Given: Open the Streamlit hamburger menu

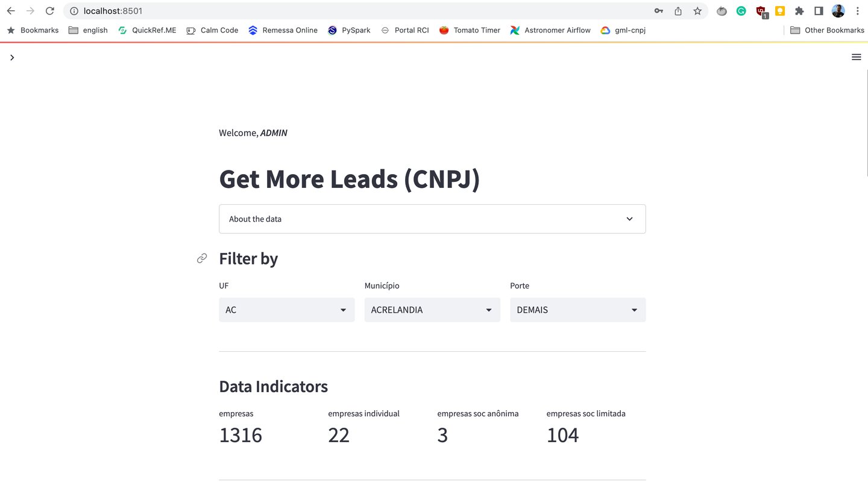Looking at the screenshot, I should point(856,57).
